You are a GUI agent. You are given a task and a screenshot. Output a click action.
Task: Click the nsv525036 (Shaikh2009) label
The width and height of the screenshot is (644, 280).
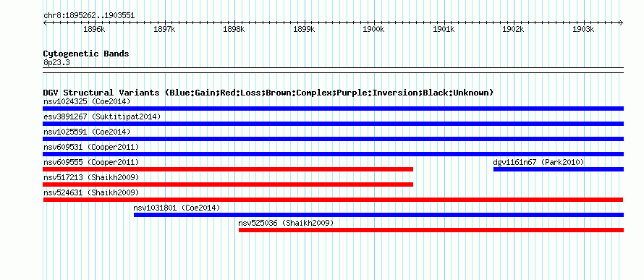286,223
